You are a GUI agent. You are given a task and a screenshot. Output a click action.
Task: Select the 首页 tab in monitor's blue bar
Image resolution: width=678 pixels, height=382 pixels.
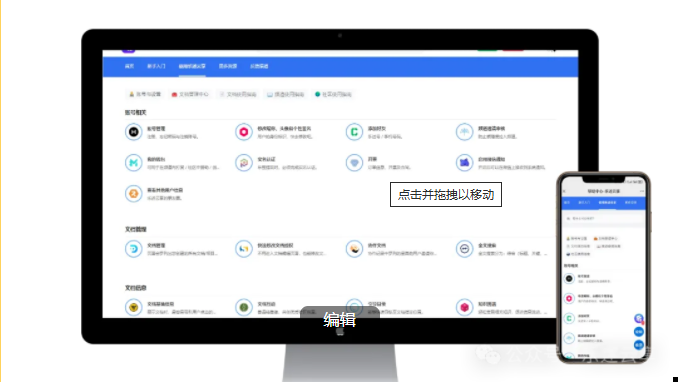(129, 66)
